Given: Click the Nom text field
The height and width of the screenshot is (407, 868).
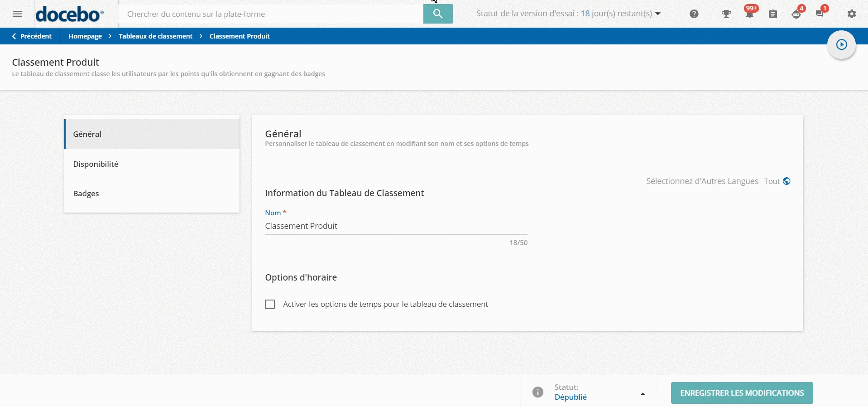Looking at the screenshot, I should pyautogui.click(x=396, y=226).
